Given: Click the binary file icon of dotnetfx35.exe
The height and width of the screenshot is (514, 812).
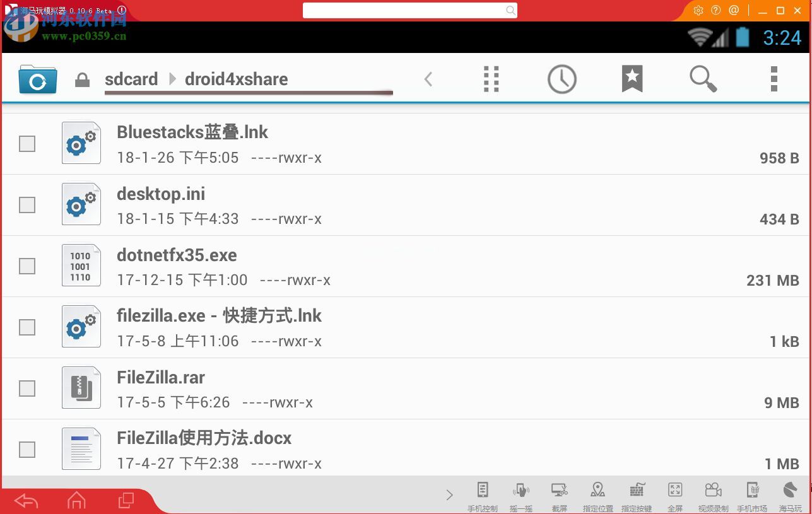Looking at the screenshot, I should (x=81, y=266).
